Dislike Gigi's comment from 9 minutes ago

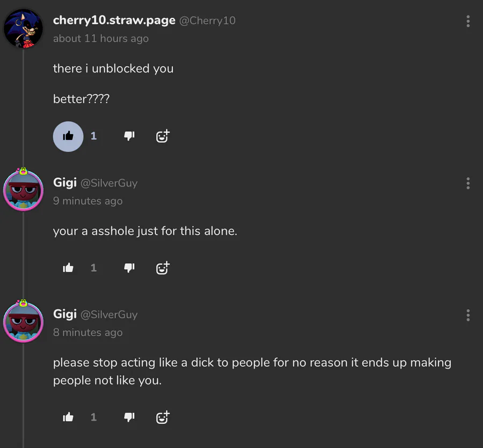129,268
